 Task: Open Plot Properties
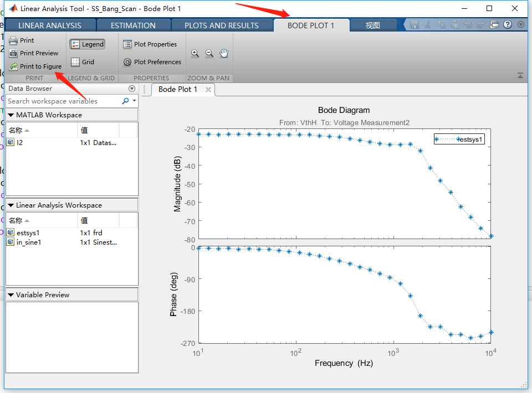[151, 44]
